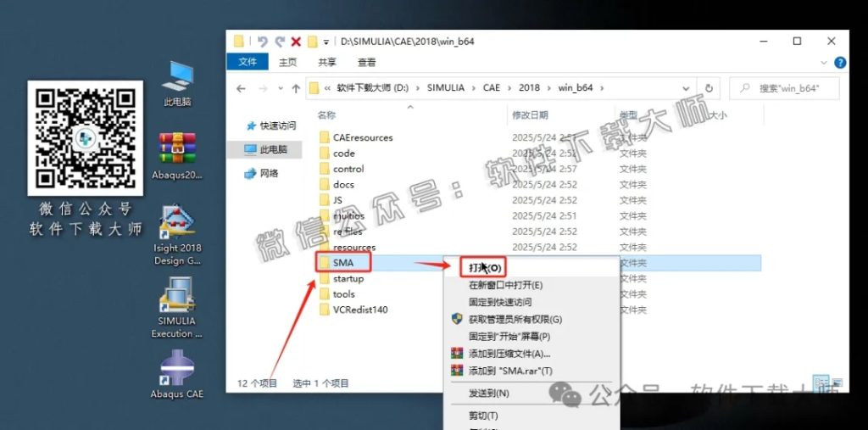Click the new folder icon in title bar
Image resolution: width=868 pixels, height=430 pixels.
[312, 41]
